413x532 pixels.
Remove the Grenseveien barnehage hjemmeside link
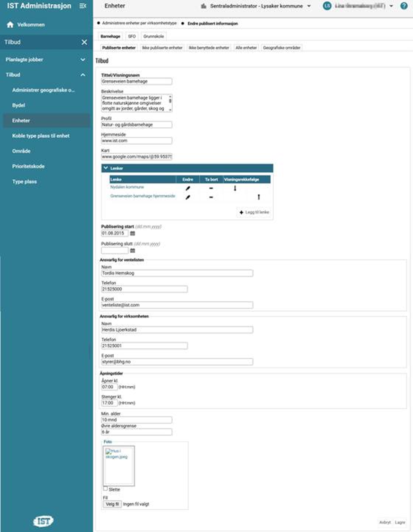(211, 197)
